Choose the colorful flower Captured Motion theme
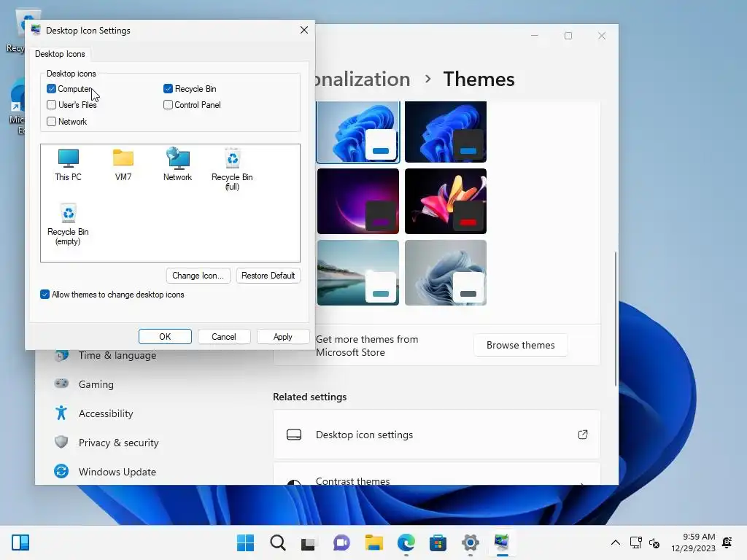747x560 pixels. (446, 201)
